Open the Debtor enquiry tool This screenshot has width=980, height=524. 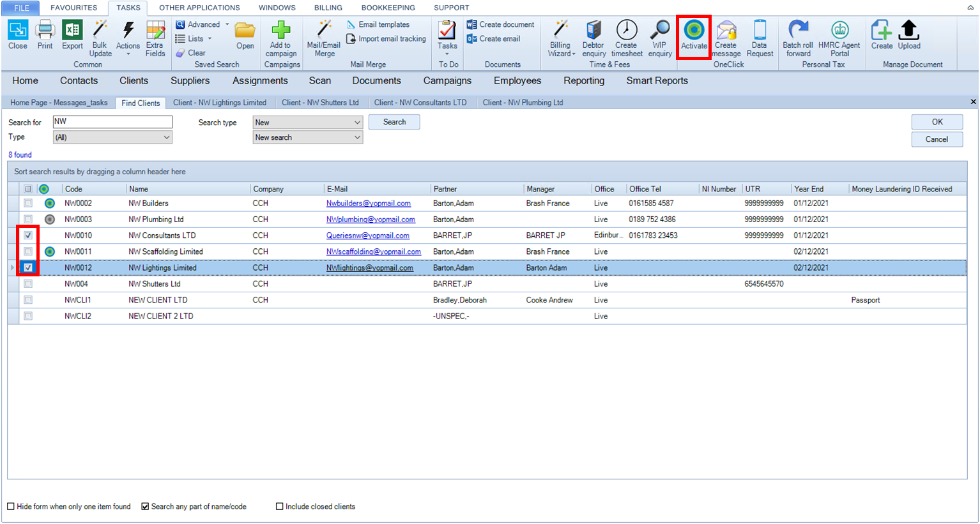593,38
